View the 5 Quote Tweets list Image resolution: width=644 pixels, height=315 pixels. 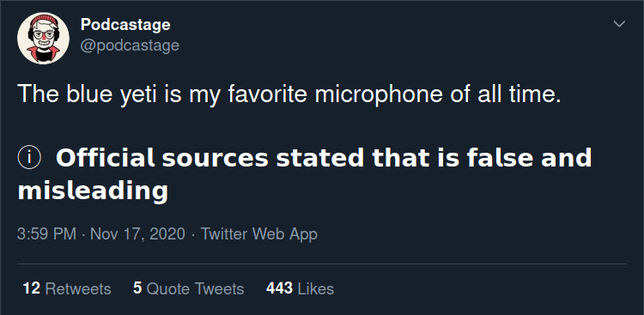189,288
